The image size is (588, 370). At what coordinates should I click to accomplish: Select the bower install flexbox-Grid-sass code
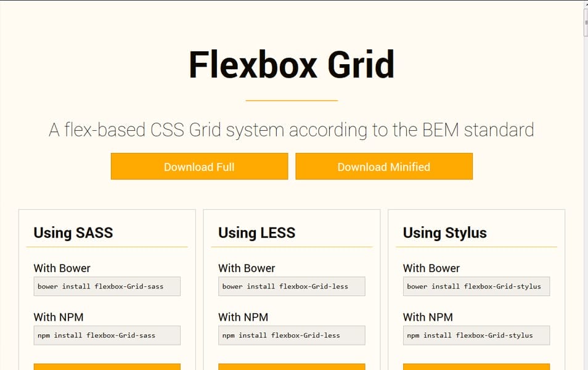pyautogui.click(x=107, y=286)
